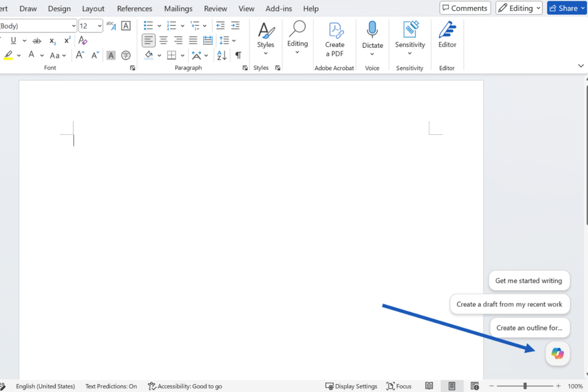This screenshot has height=392, width=588.
Task: Click the Numbering list icon
Action: (x=171, y=26)
